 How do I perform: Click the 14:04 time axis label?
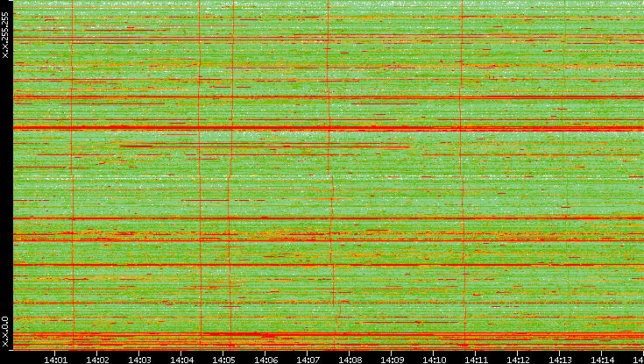pyautogui.click(x=181, y=360)
